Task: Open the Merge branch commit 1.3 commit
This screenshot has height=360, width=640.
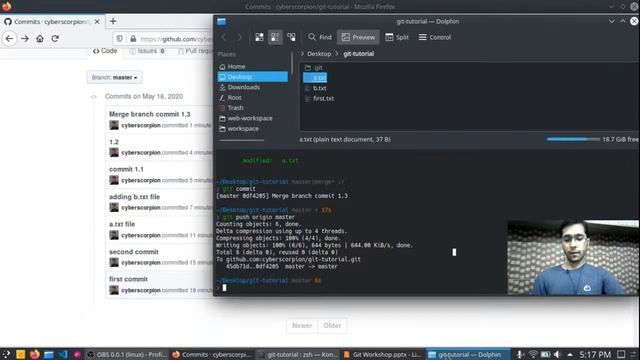Action: (149, 114)
